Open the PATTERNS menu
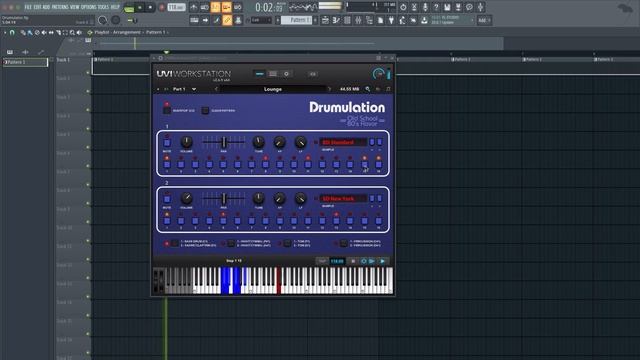 pyautogui.click(x=60, y=7)
